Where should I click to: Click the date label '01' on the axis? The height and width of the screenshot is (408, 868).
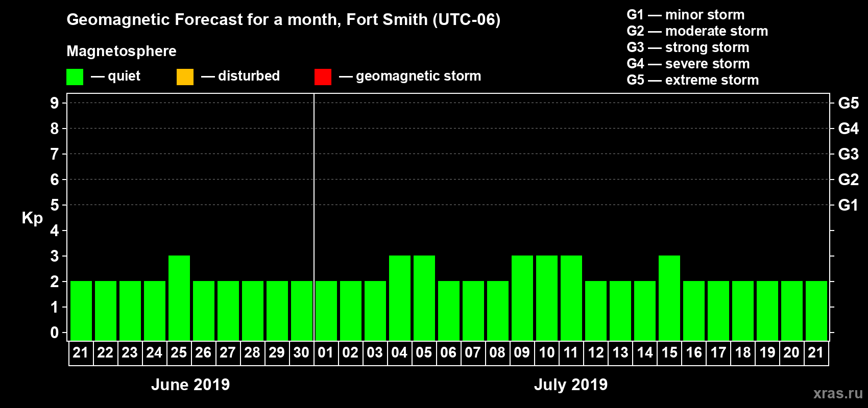tap(326, 352)
